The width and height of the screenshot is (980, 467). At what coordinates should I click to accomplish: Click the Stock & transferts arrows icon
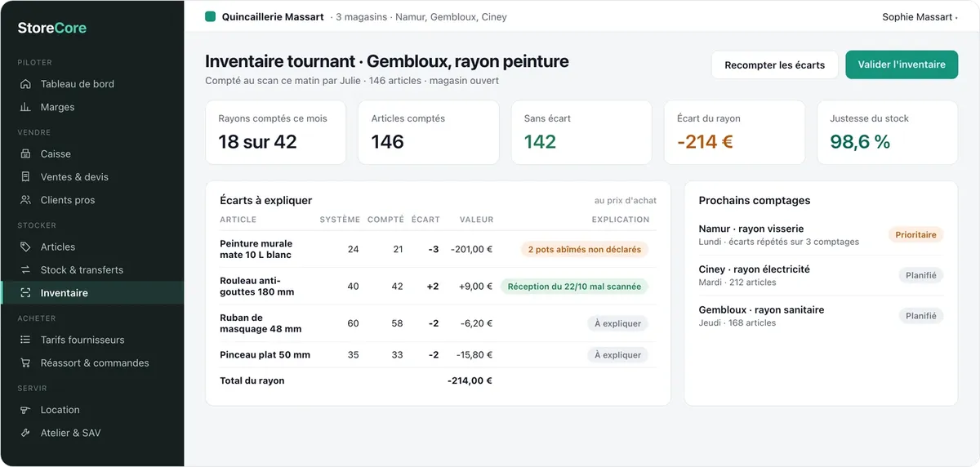tap(25, 269)
